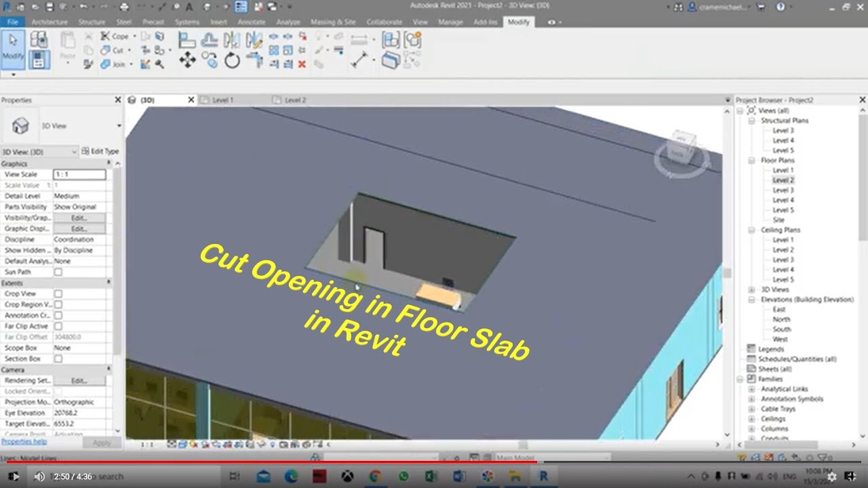Open Revit from the Windows taskbar

543,476
